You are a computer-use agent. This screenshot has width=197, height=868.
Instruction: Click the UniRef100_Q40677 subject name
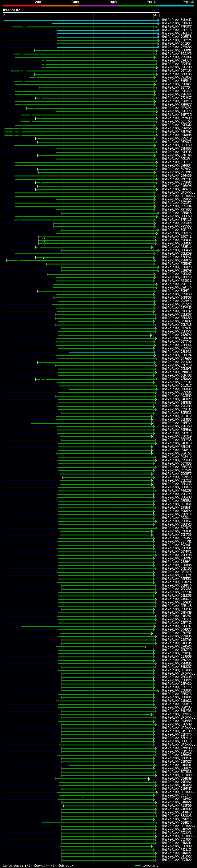(176, 189)
